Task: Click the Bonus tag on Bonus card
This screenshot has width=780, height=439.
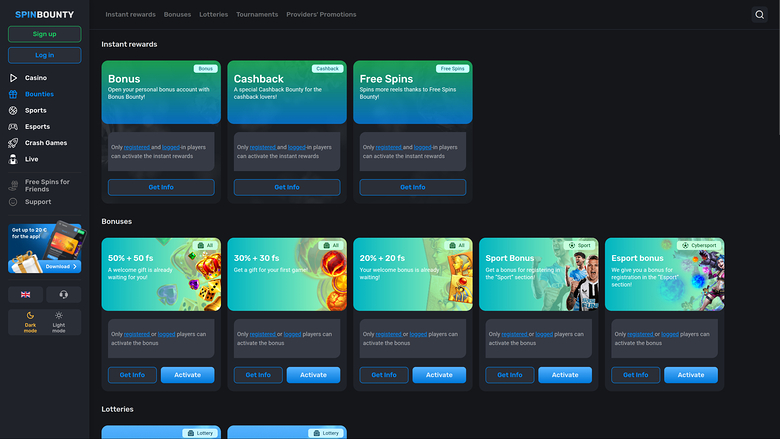Action: click(x=205, y=69)
